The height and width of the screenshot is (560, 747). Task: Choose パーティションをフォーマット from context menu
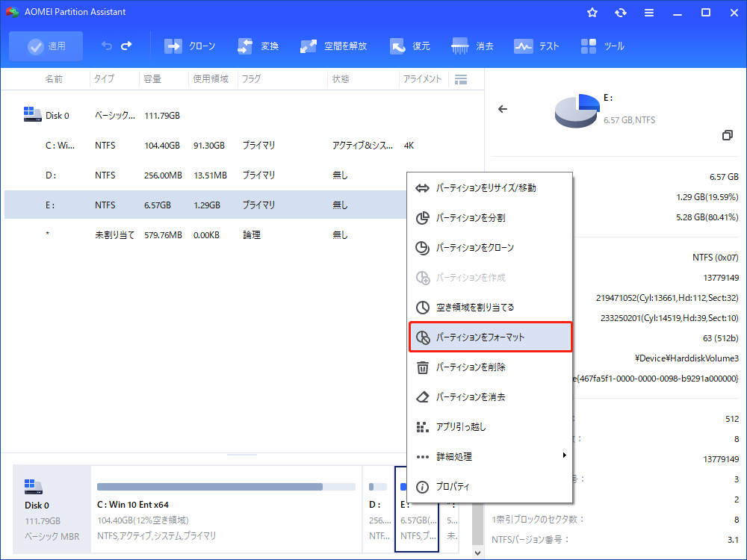[490, 337]
